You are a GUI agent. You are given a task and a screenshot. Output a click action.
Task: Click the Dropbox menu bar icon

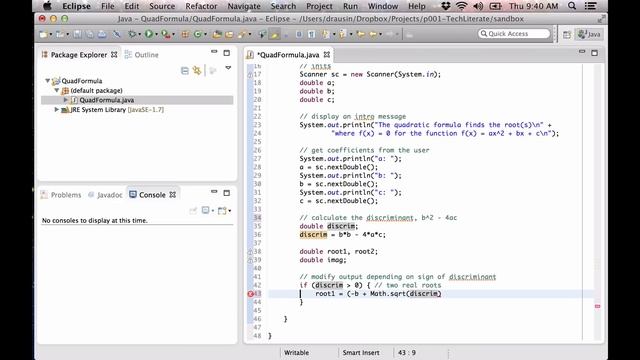tap(446, 6)
